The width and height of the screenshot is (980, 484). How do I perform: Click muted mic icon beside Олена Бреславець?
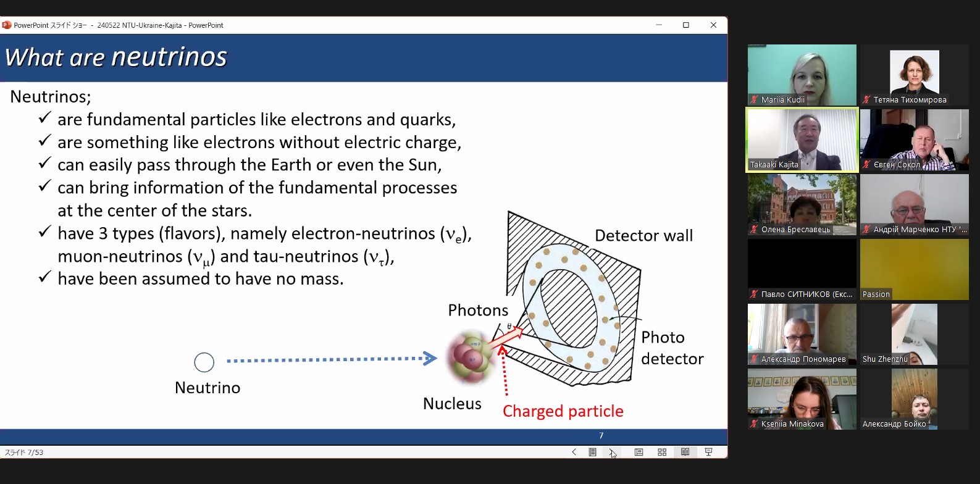(754, 229)
